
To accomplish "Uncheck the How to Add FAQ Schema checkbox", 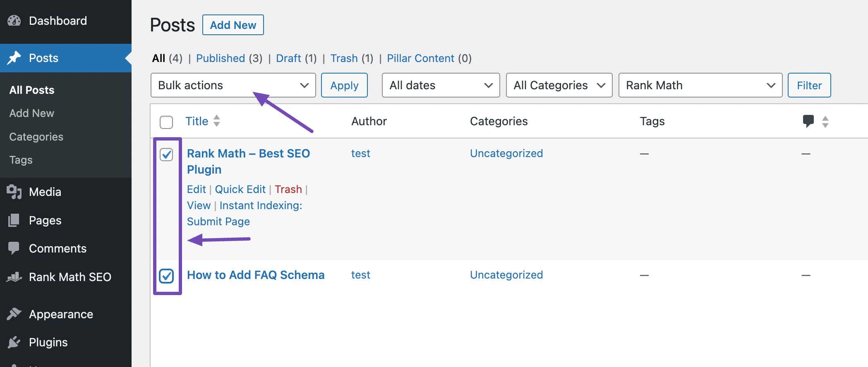I will [x=166, y=276].
